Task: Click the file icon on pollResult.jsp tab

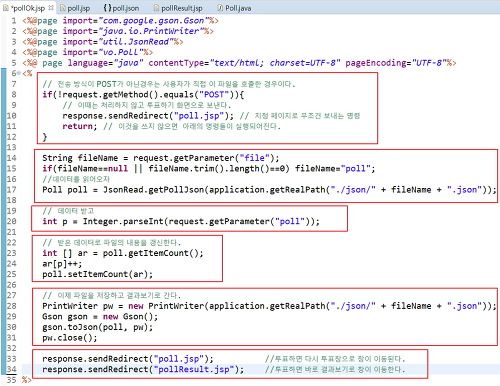Action: click(x=156, y=8)
